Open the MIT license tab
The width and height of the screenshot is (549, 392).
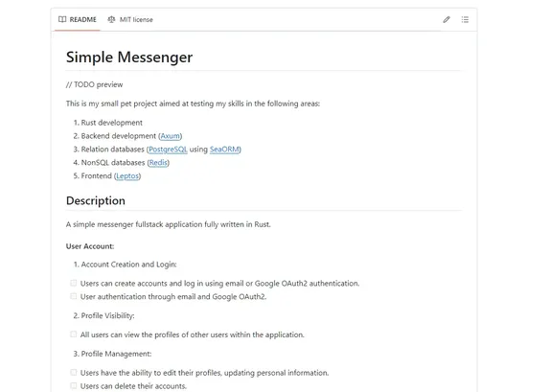[x=130, y=19]
